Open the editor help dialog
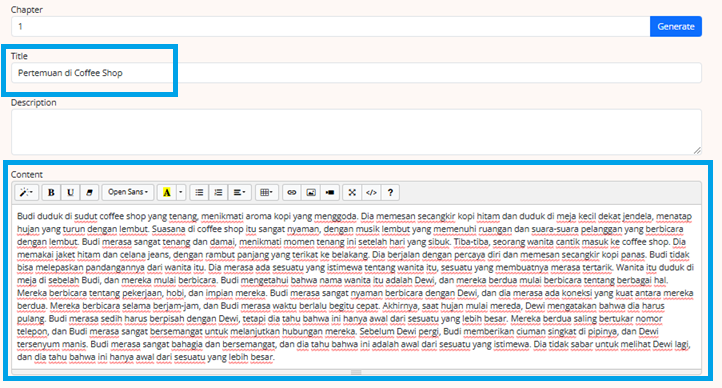This screenshot has width=722, height=388. point(390,192)
